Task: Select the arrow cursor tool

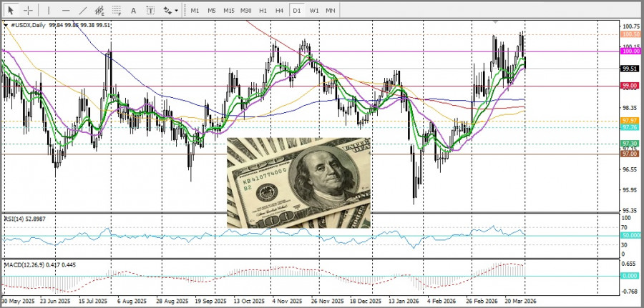Action: (11, 10)
